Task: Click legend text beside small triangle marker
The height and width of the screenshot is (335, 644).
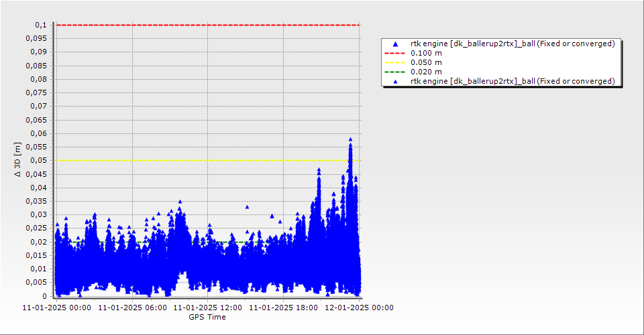Action: click(513, 81)
